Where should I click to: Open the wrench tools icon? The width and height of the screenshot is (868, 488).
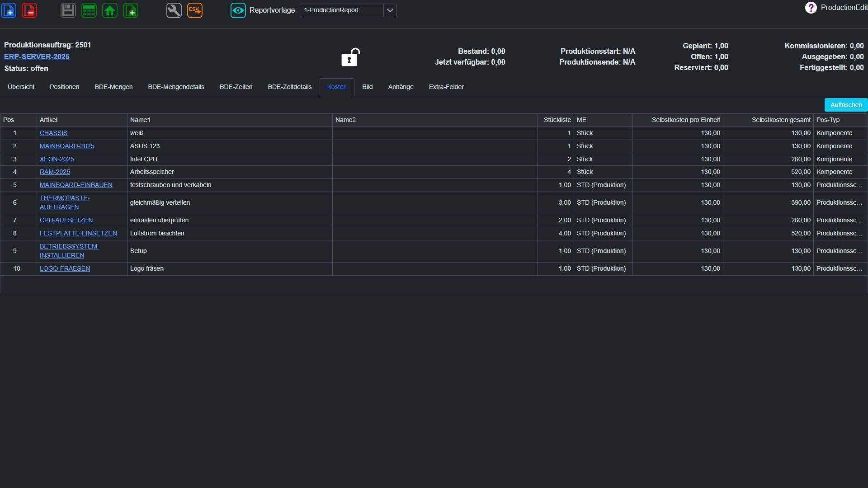point(174,10)
